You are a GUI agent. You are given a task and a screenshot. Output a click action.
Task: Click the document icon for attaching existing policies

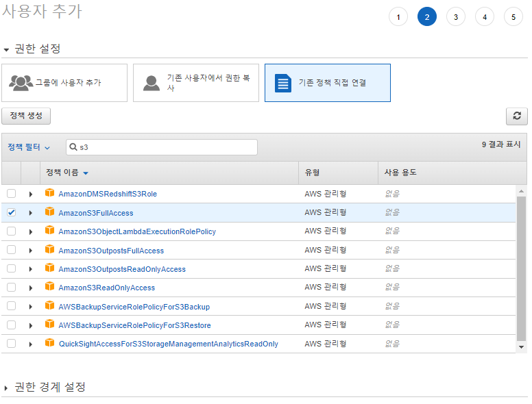[x=283, y=83]
